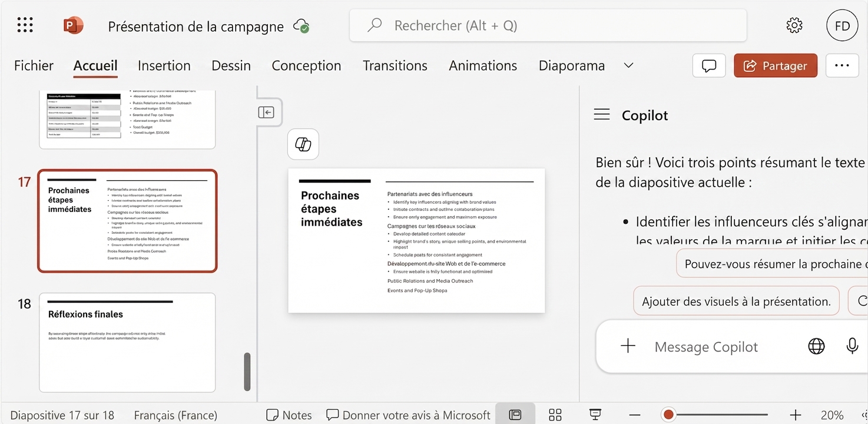This screenshot has height=424, width=868.
Task: Switch to Slide Sorter view
Action: (x=555, y=415)
